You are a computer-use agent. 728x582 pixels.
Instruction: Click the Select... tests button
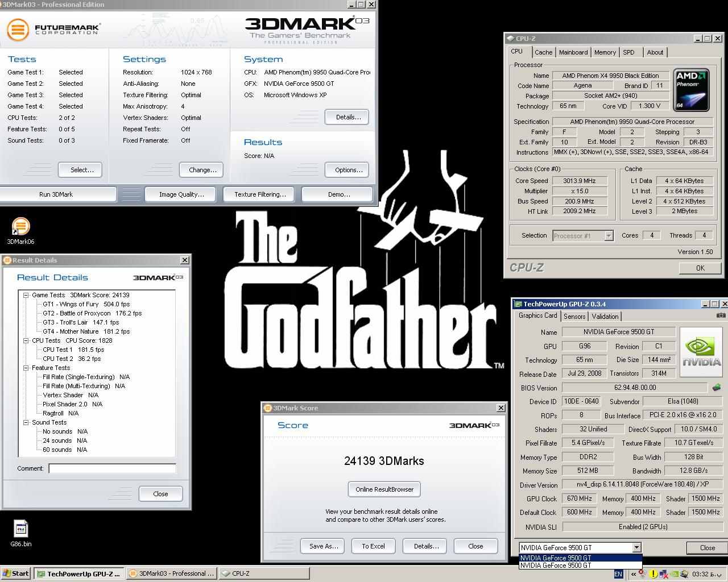coord(80,170)
